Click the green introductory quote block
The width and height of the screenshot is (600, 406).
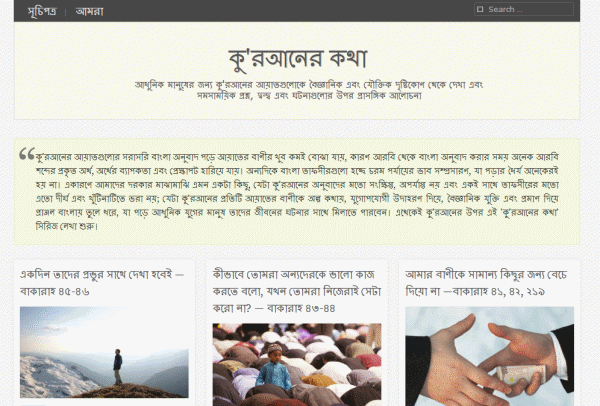[x=297, y=192]
